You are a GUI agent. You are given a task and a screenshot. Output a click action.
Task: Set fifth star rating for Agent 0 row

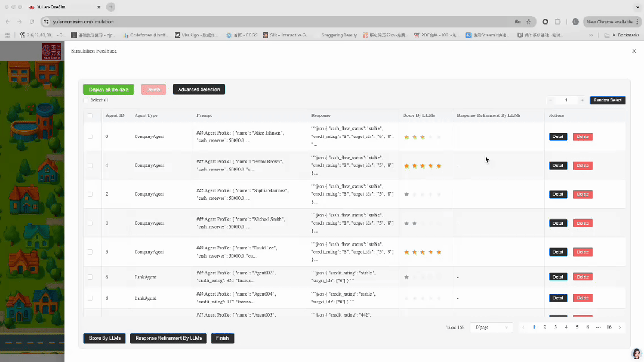[x=439, y=137]
